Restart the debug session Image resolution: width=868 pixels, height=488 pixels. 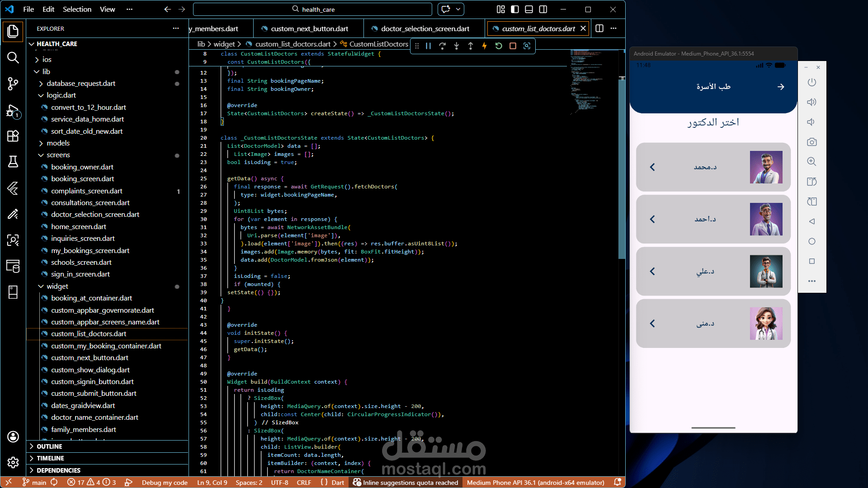pyautogui.click(x=499, y=46)
